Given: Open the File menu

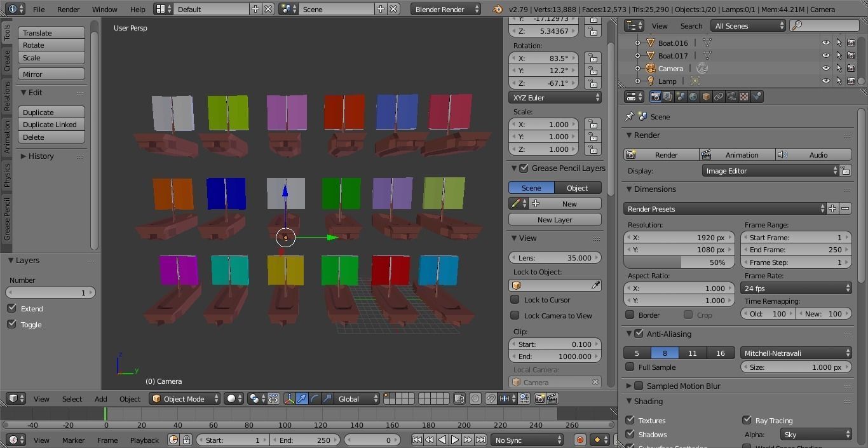Looking at the screenshot, I should (x=39, y=9).
